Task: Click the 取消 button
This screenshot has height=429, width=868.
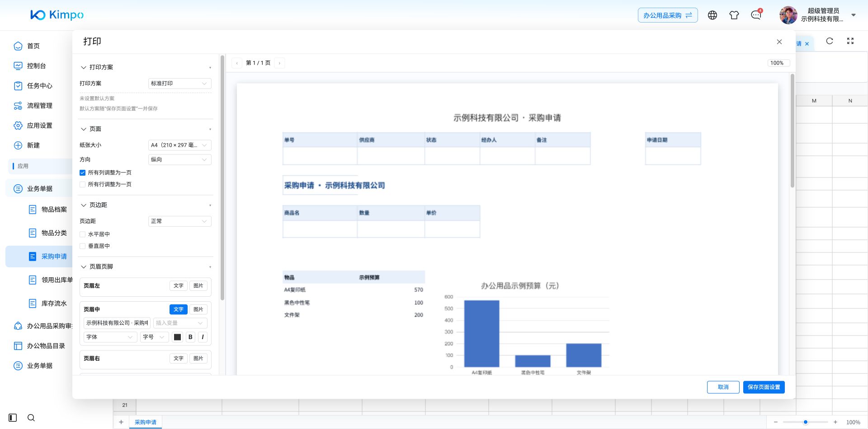Action: [x=723, y=387]
